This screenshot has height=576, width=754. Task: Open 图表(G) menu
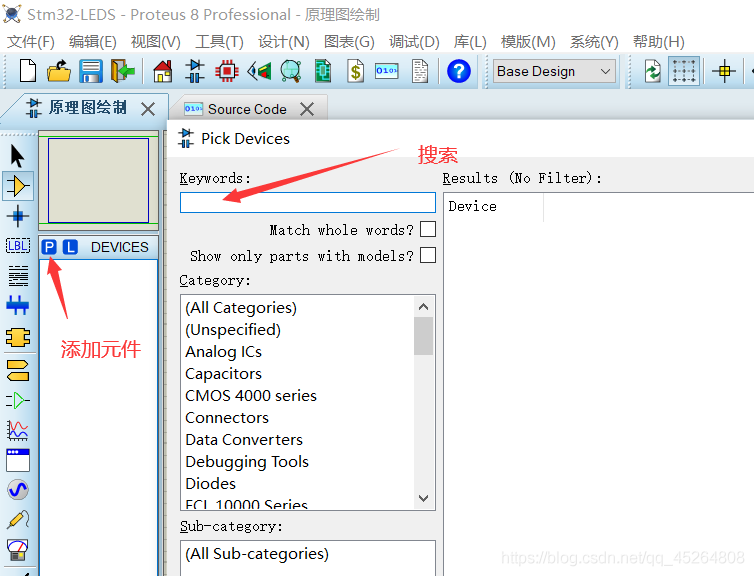click(349, 42)
